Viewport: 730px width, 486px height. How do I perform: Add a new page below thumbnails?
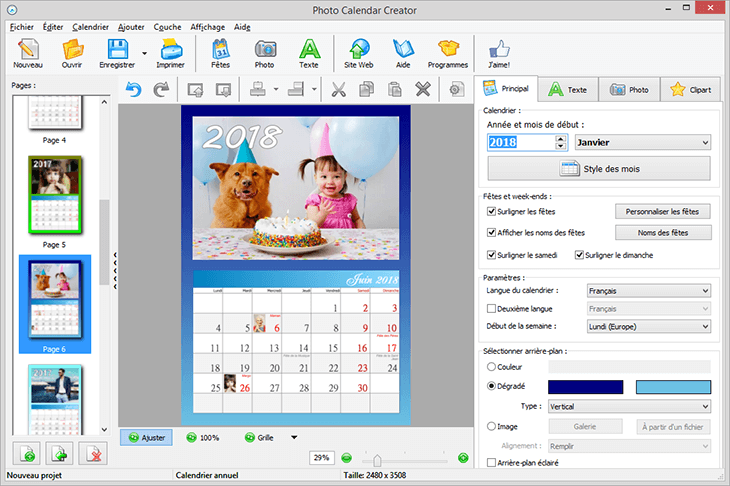tap(28, 453)
